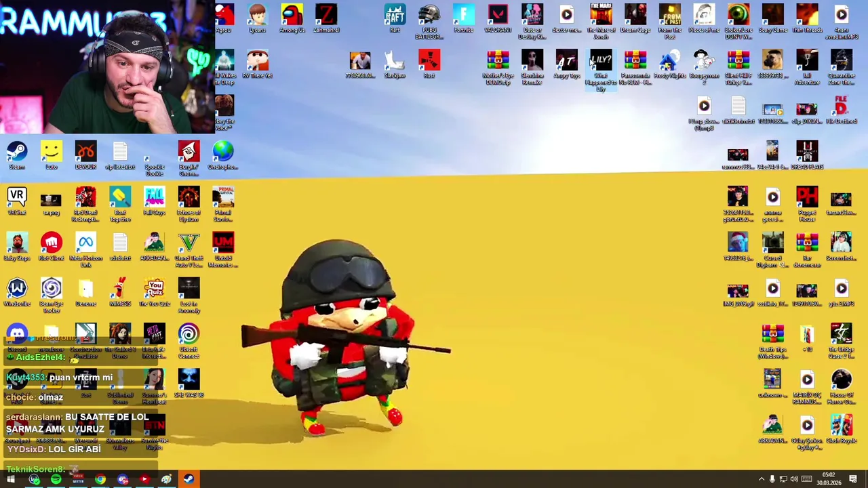Screen dimensions: 868x488
Task: Open The Mare of Jonah shortcut
Action: [x=601, y=22]
